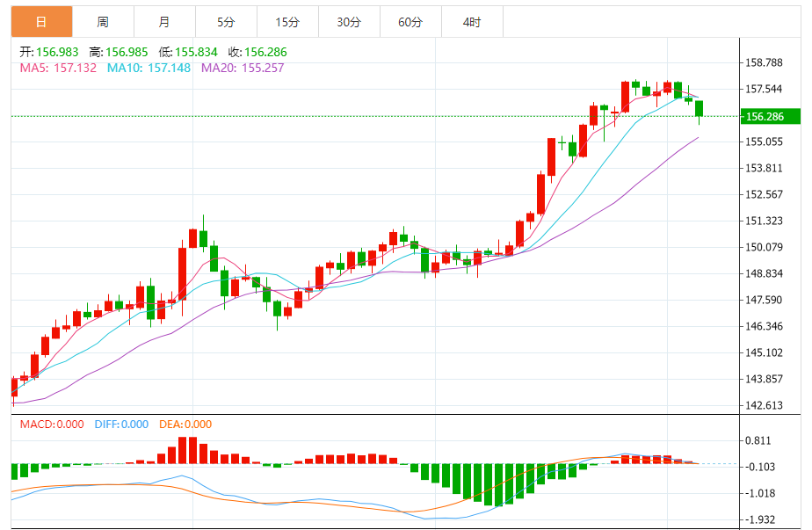Open the 15分 timeframe tab
Image resolution: width=812 pixels, height=530 pixels.
pos(288,22)
